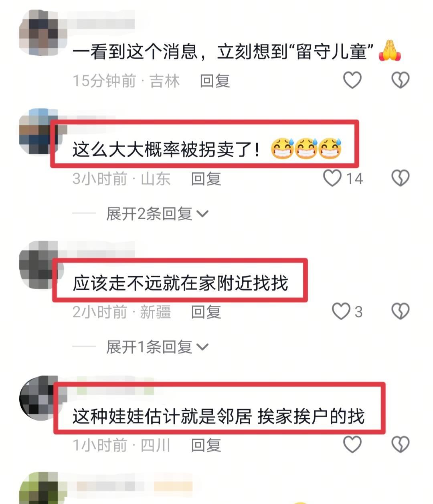
Task: Like the Jilin comment with heart icon
Action: coord(352,80)
